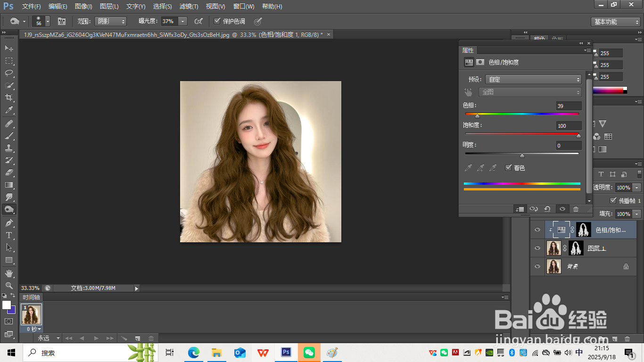
Task: Click the timeline play button
Action: click(x=96, y=338)
